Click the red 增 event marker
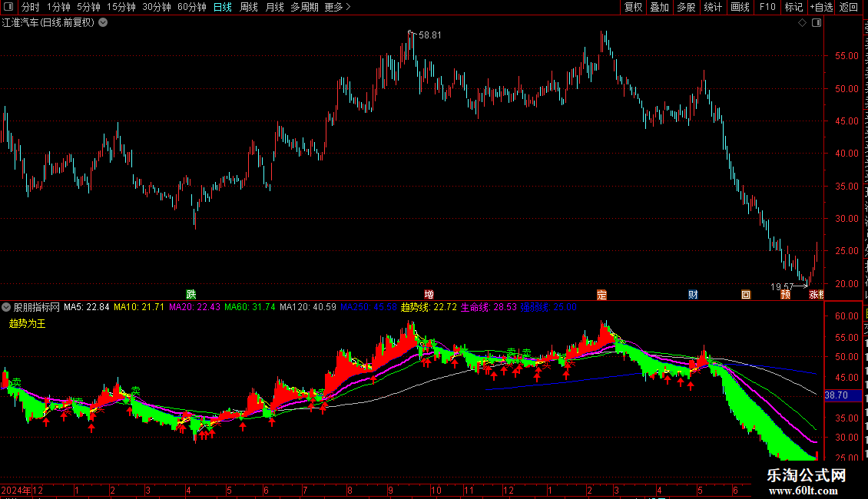The width and height of the screenshot is (868, 499). pos(429,294)
